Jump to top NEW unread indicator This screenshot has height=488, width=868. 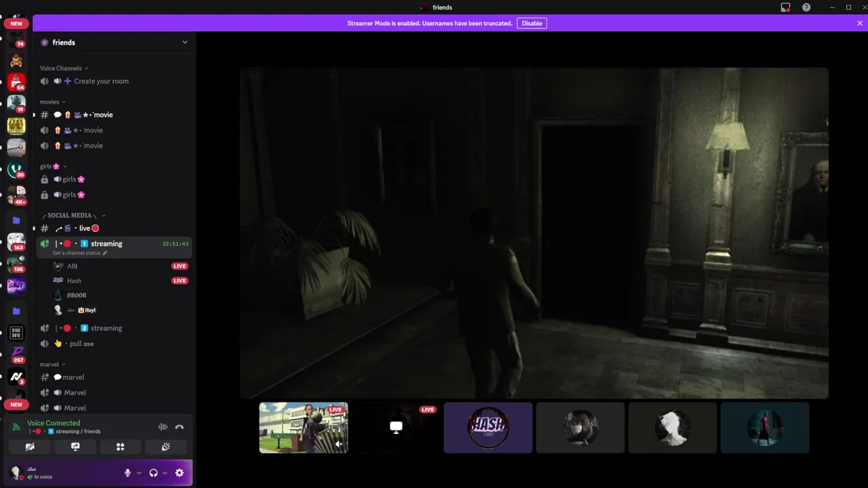pyautogui.click(x=16, y=24)
